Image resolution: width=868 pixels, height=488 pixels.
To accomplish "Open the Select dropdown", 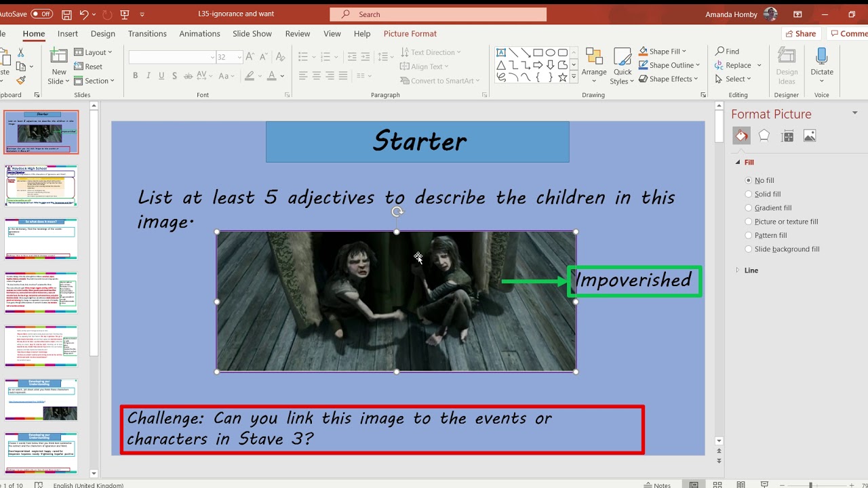I will [x=733, y=79].
